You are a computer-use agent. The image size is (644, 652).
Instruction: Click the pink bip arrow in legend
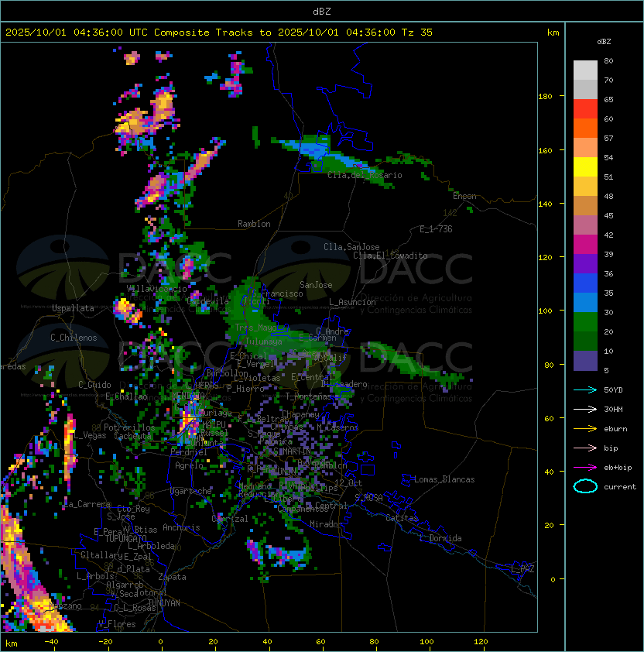point(585,448)
